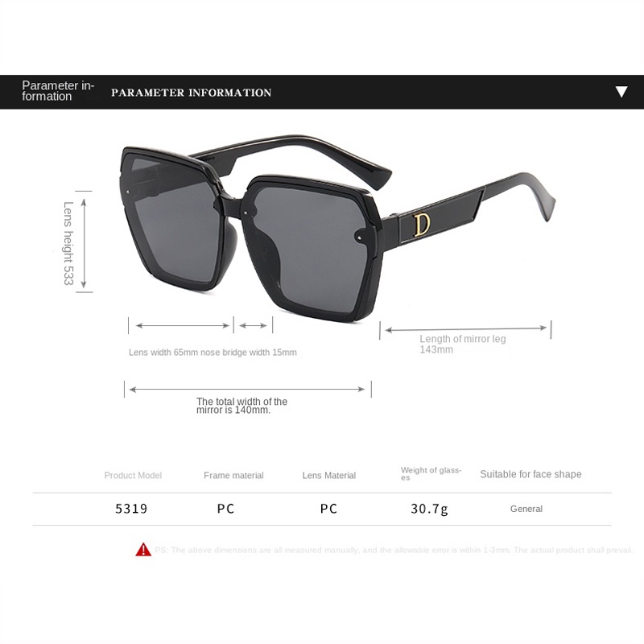Click the 'Parameter information' label at left
Viewport: 644px width, 644px height.
tap(58, 91)
